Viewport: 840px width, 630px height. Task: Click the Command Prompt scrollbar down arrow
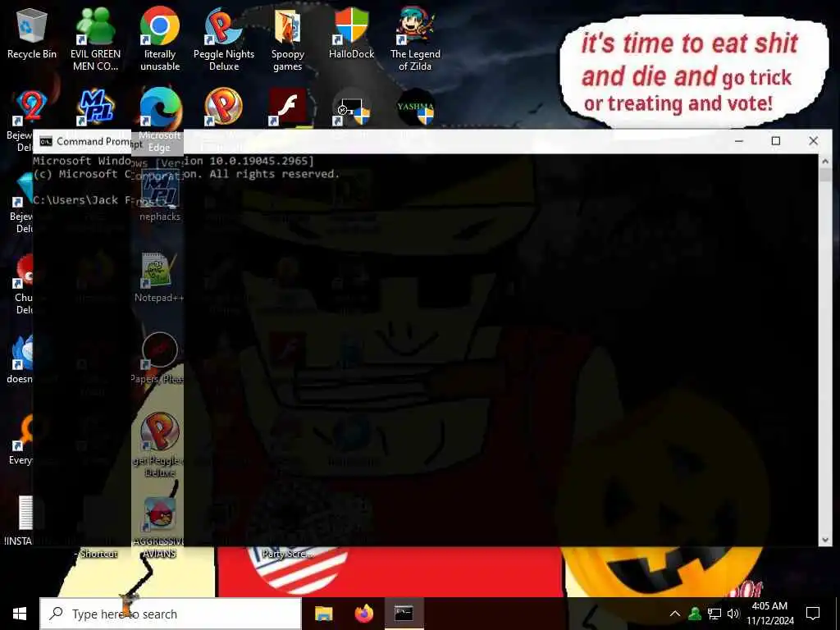pos(825,540)
